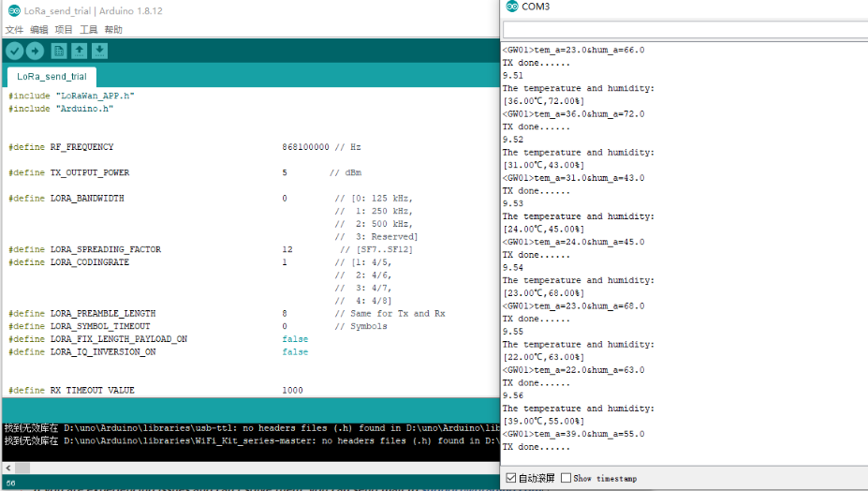Screen dimensions: 868x491
Task: Click the console horizontal scrollbar left arrow
Action: click(x=7, y=468)
